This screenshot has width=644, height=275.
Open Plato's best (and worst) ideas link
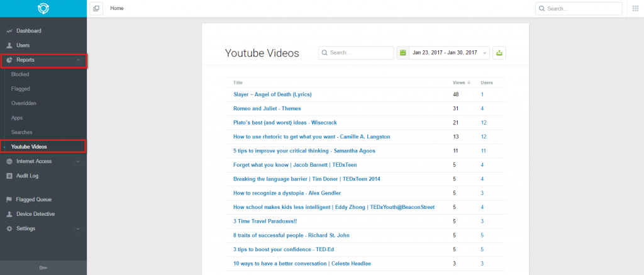pyautogui.click(x=285, y=123)
